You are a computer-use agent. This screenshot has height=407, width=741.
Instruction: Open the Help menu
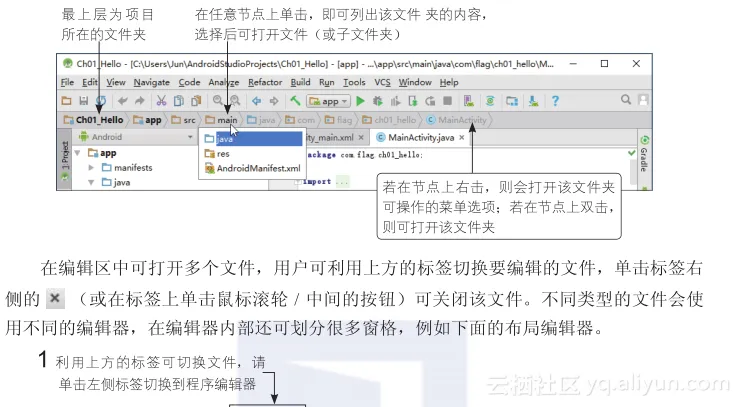(x=449, y=82)
